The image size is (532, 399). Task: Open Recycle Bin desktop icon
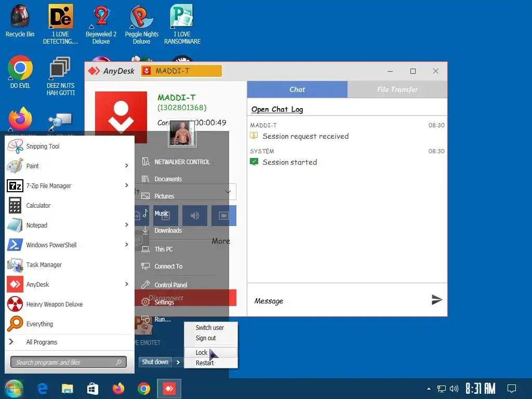20,21
